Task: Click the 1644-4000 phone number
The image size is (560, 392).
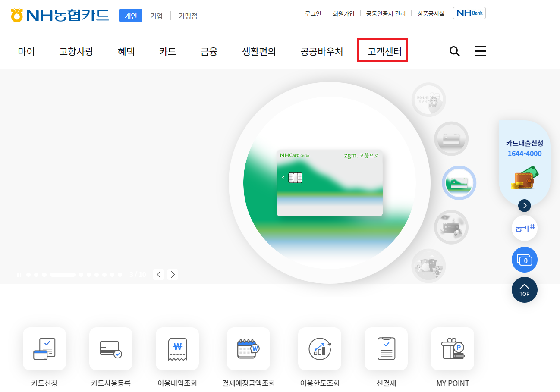Action: click(x=525, y=154)
